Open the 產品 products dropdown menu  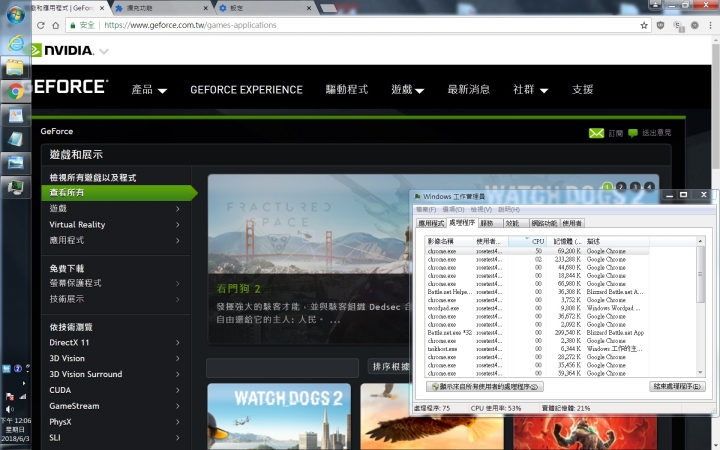click(x=149, y=90)
